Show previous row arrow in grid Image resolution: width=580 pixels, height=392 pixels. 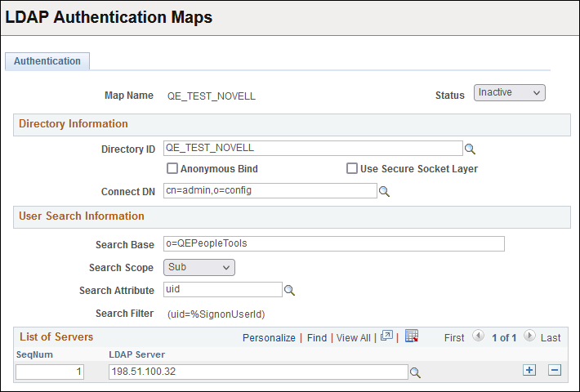click(x=478, y=336)
